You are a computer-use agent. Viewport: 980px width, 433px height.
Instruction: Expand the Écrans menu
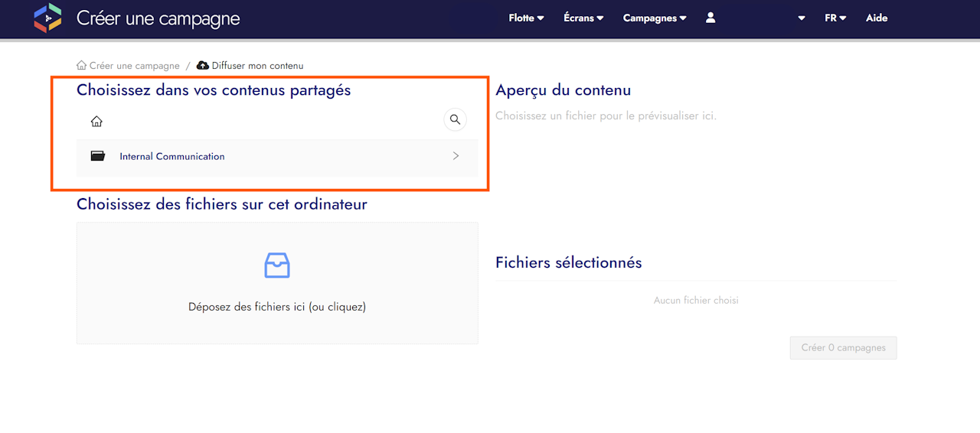click(x=583, y=18)
